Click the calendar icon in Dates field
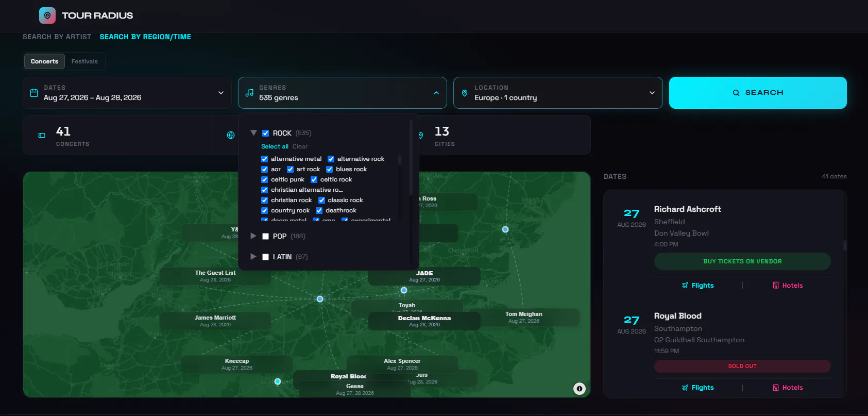The height and width of the screenshot is (416, 868). (x=34, y=93)
